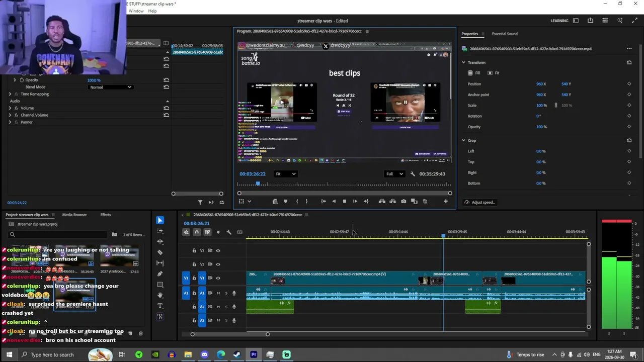Activate the Hand tool
This screenshot has height=362, width=644.
[160, 295]
